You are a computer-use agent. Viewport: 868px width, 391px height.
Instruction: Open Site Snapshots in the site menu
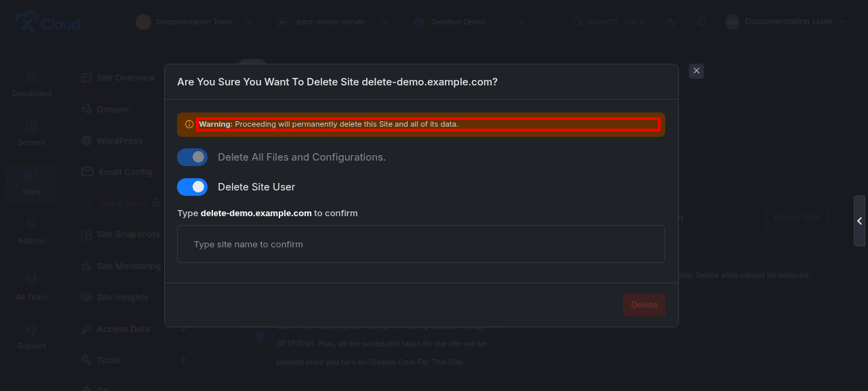click(x=128, y=234)
